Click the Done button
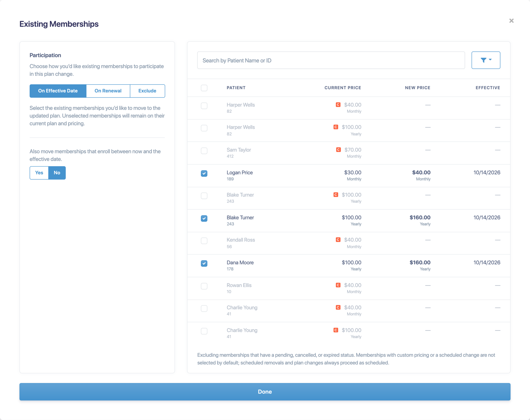530x420 pixels. coord(265,392)
